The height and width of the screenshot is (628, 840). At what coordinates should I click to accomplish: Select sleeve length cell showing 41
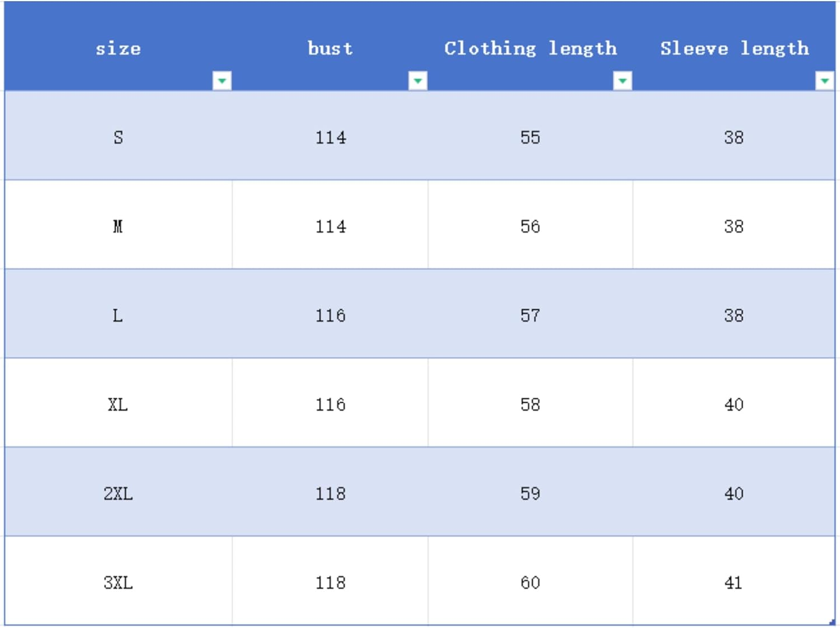(733, 583)
